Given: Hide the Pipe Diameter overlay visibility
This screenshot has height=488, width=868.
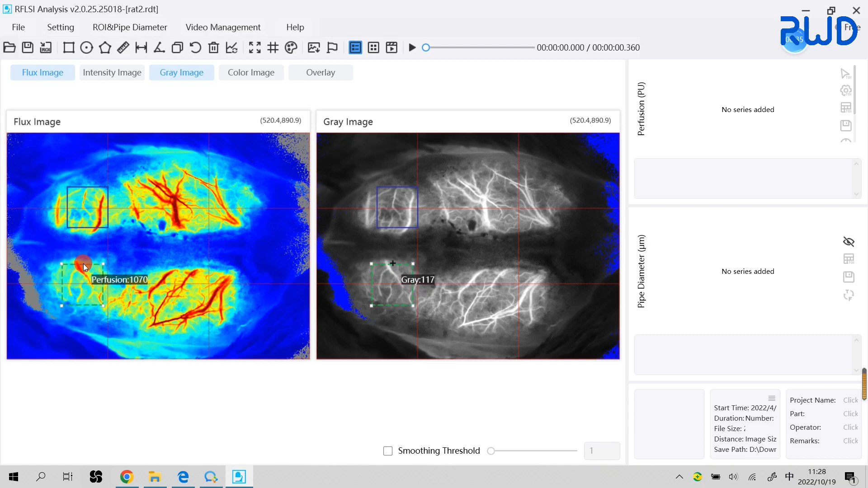Looking at the screenshot, I should pyautogui.click(x=849, y=242).
